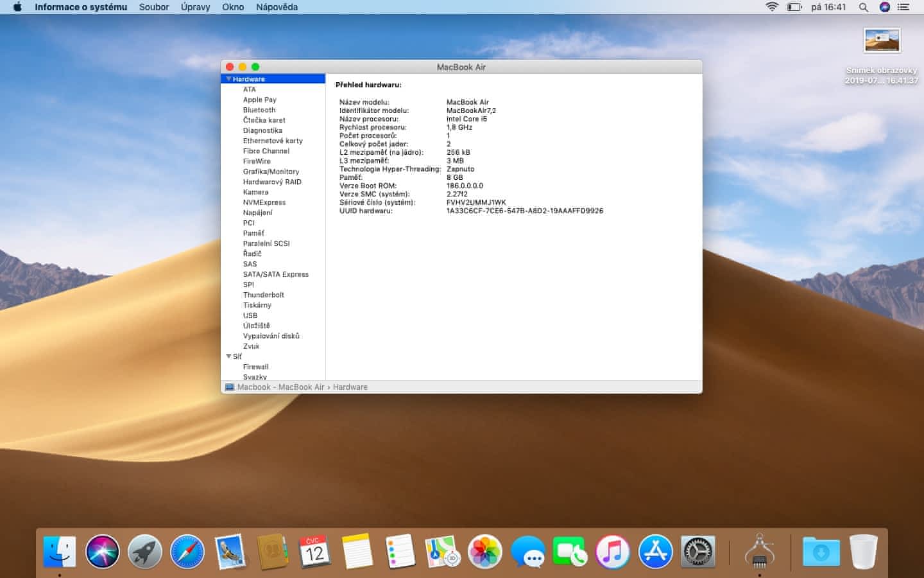Collapse the Hardware disclosure triangle
Screen dimensions: 924x578
click(x=228, y=79)
